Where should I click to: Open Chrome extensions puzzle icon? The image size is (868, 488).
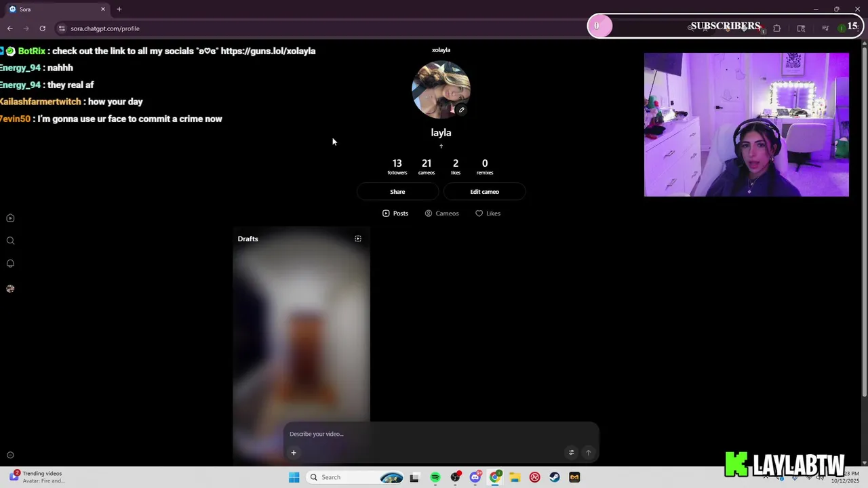pos(776,28)
